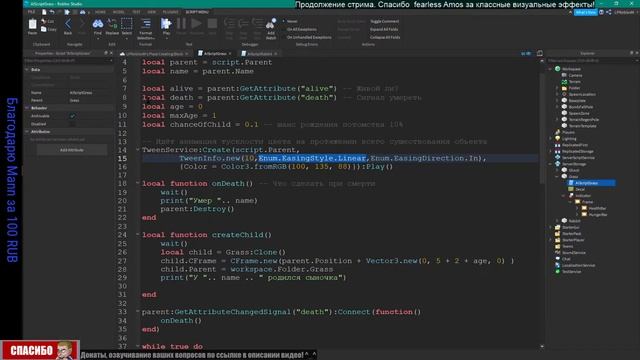Collapse the Attributes properties section
This screenshot has width=640, height=360.
tap(27, 132)
